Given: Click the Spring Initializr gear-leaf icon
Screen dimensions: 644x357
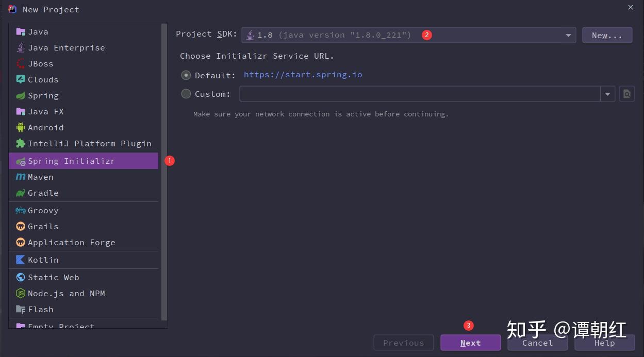Looking at the screenshot, I should click(21, 161).
